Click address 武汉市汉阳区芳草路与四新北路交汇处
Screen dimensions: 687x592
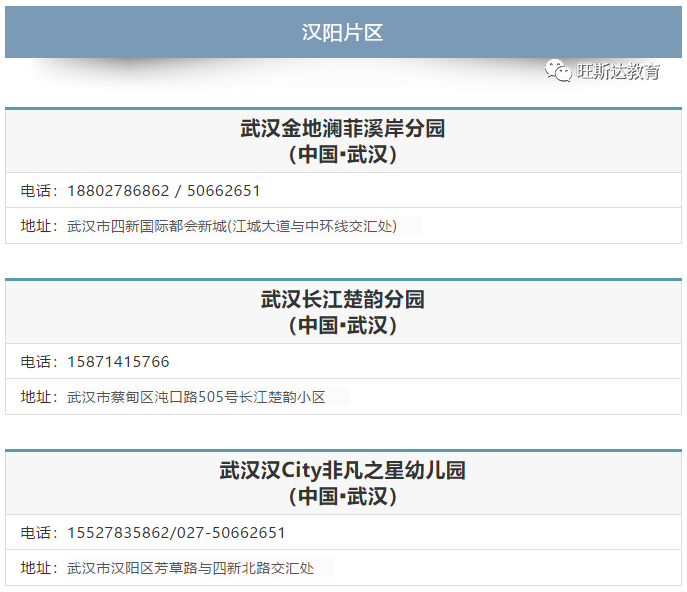click(191, 568)
